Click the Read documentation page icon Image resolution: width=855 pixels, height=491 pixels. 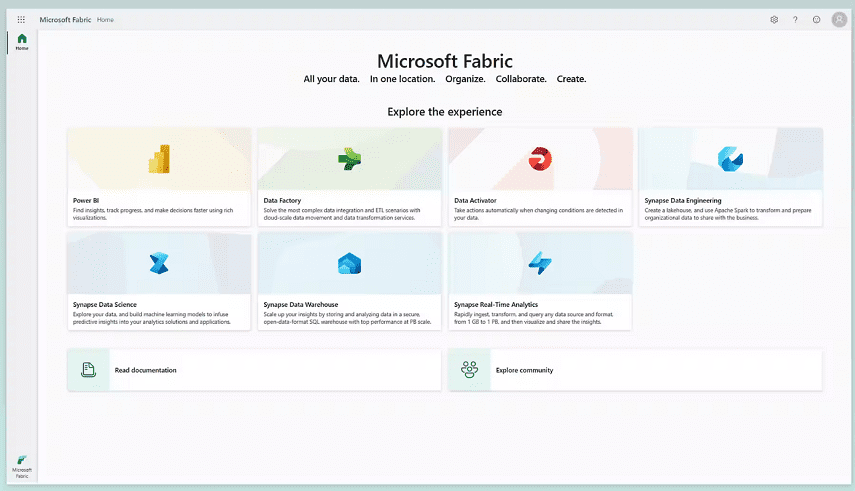point(88,370)
